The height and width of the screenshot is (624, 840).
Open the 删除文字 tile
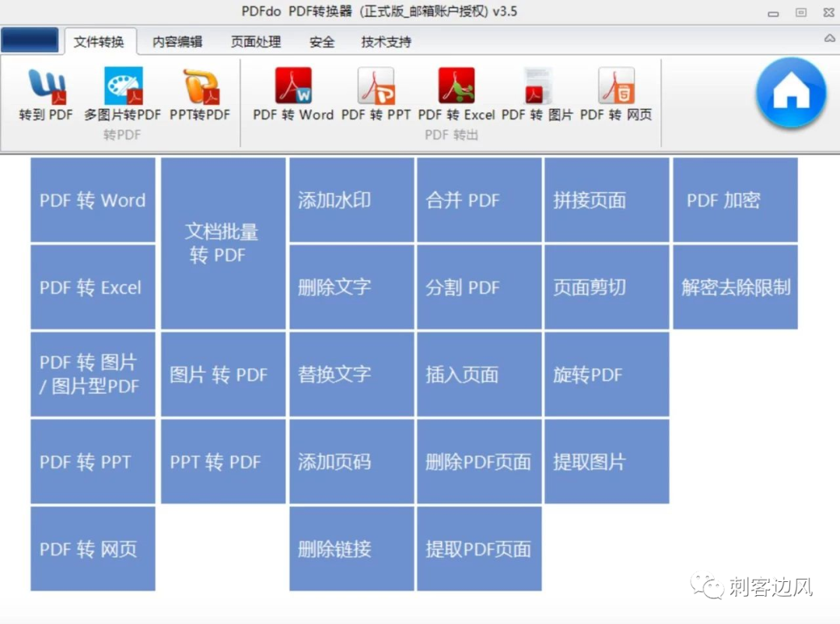(352, 287)
